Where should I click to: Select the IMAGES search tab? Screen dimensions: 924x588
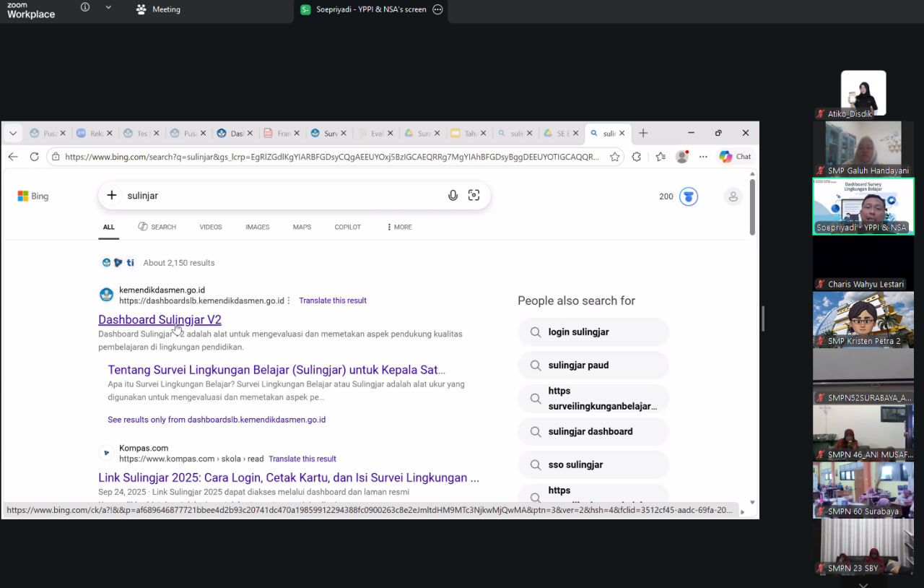[x=257, y=227]
